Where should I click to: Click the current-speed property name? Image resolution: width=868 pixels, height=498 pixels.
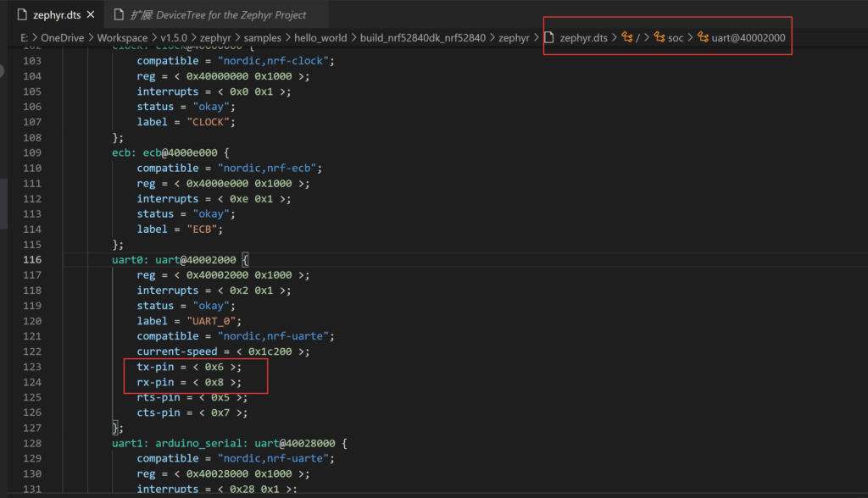[177, 351]
